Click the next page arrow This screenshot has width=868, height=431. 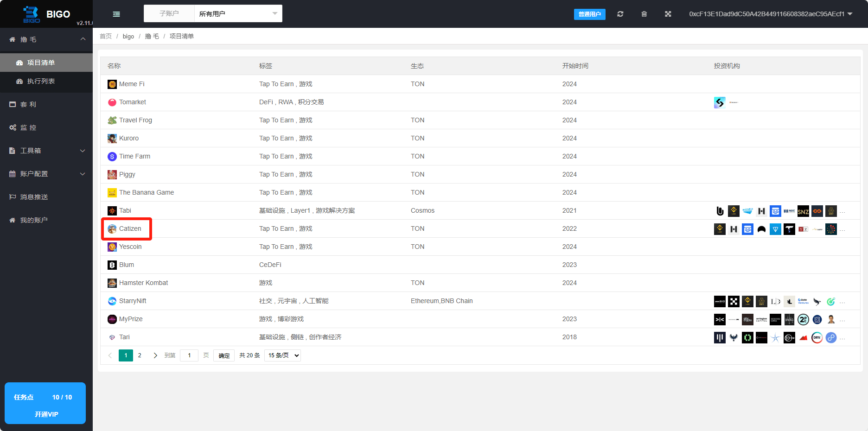tap(155, 355)
